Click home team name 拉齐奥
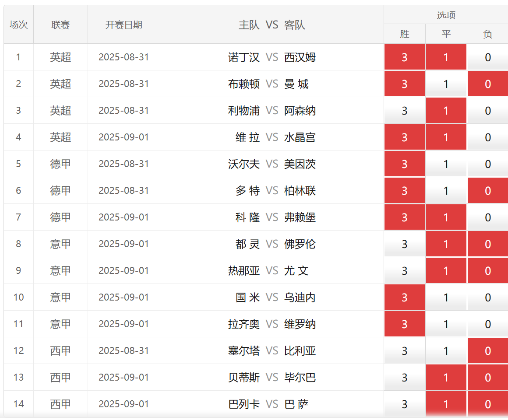The image size is (508, 420). tap(243, 324)
